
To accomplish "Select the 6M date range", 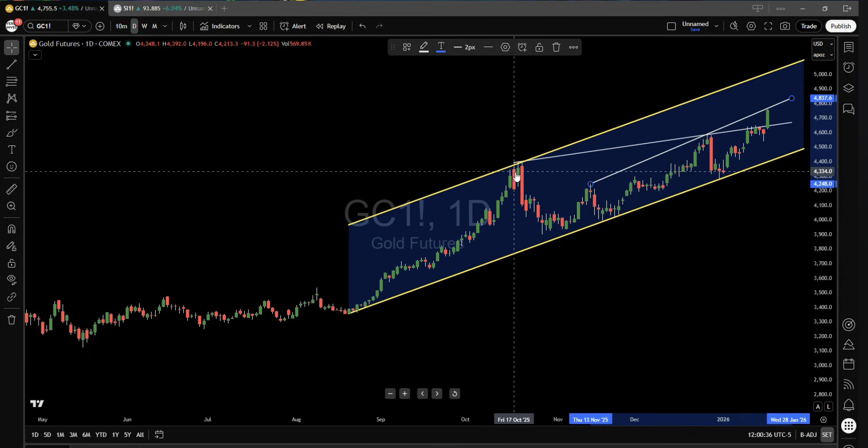I will click(x=86, y=435).
